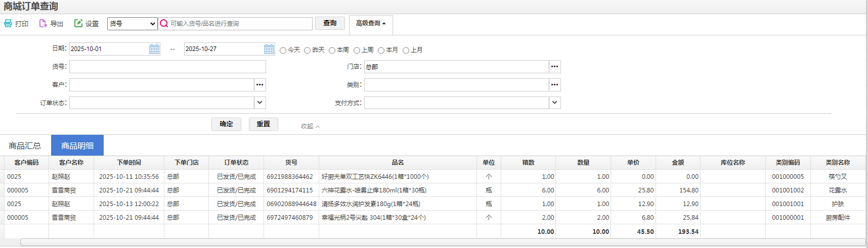Expand the 支付方式 dropdown
The width and height of the screenshot is (868, 248).
[x=555, y=103]
